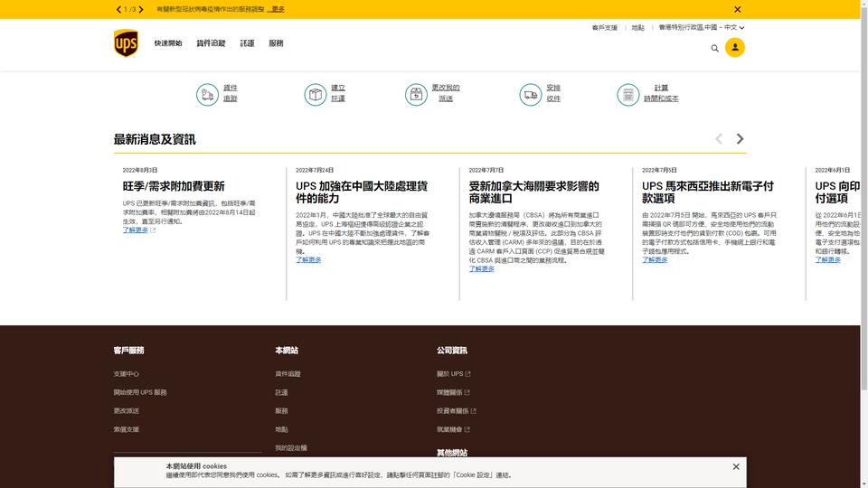Click the date 2022年7月5日
This screenshot has width=868, height=488.
click(x=659, y=170)
